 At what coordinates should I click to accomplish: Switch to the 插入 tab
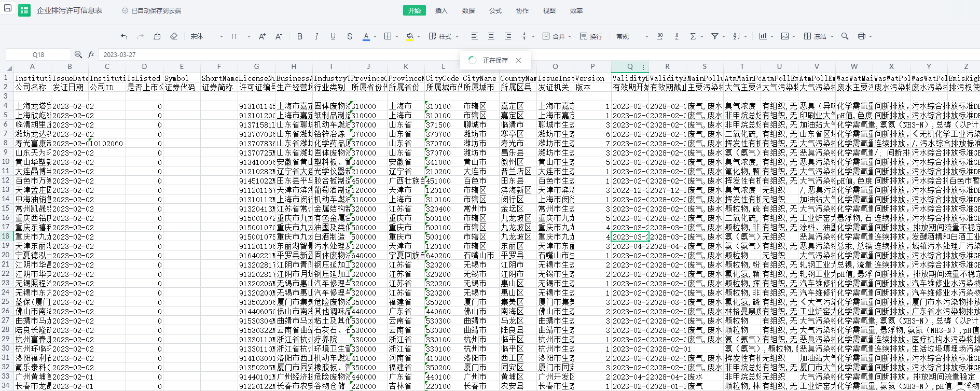coord(441,10)
